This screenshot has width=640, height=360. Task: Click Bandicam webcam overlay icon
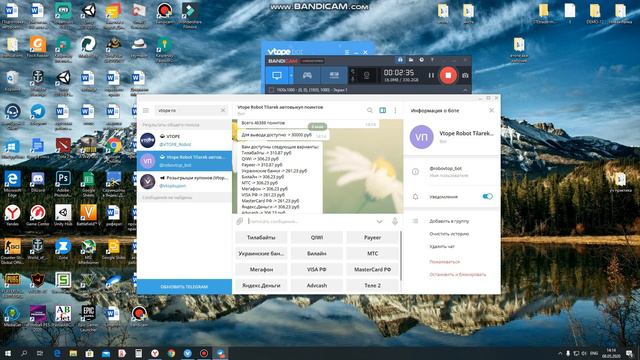[366, 76]
